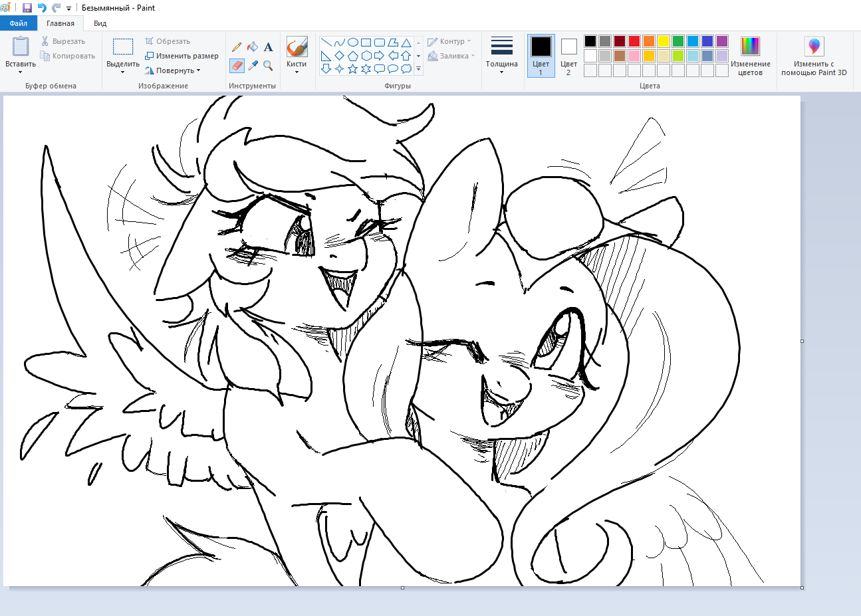Open the Файл menu tab
The height and width of the screenshot is (616, 861).
(19, 23)
